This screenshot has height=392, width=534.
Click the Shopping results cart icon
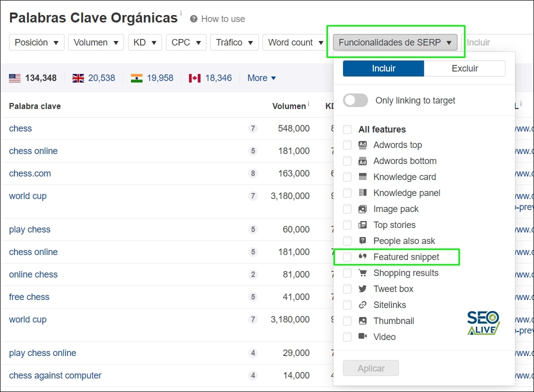tap(361, 272)
